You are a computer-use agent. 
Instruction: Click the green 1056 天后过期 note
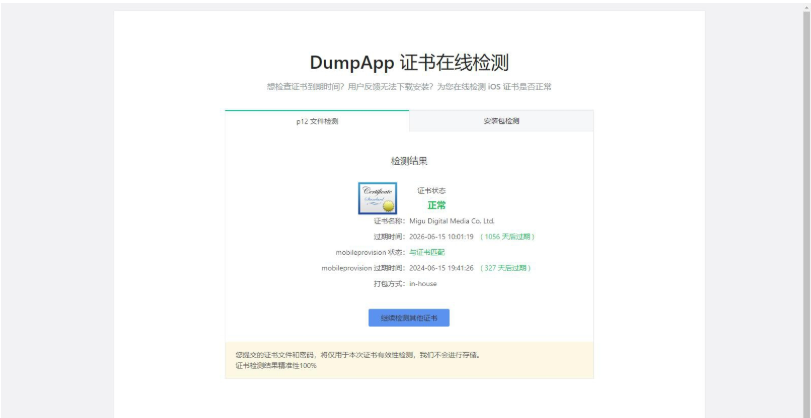pyautogui.click(x=507, y=237)
